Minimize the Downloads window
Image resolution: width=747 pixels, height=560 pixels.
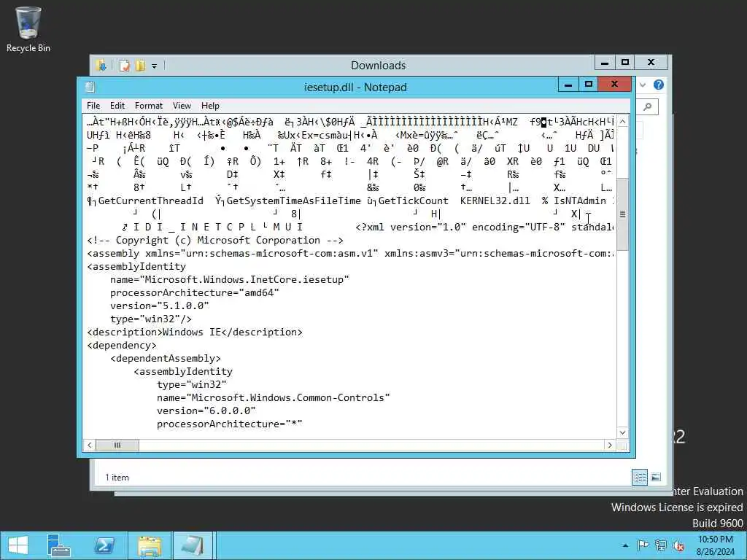click(605, 63)
